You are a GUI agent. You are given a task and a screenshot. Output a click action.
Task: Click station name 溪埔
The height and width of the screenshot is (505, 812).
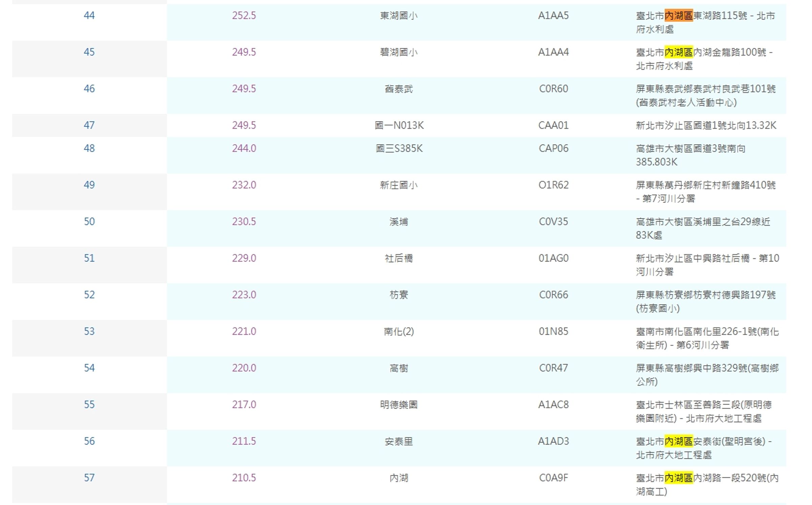click(x=399, y=222)
